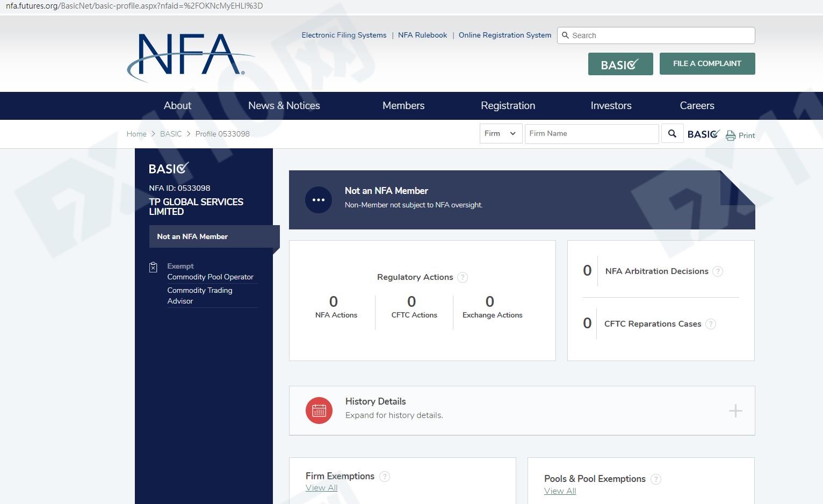This screenshot has height=504, width=823.
Task: Focus the Firm Name input field
Action: point(591,134)
